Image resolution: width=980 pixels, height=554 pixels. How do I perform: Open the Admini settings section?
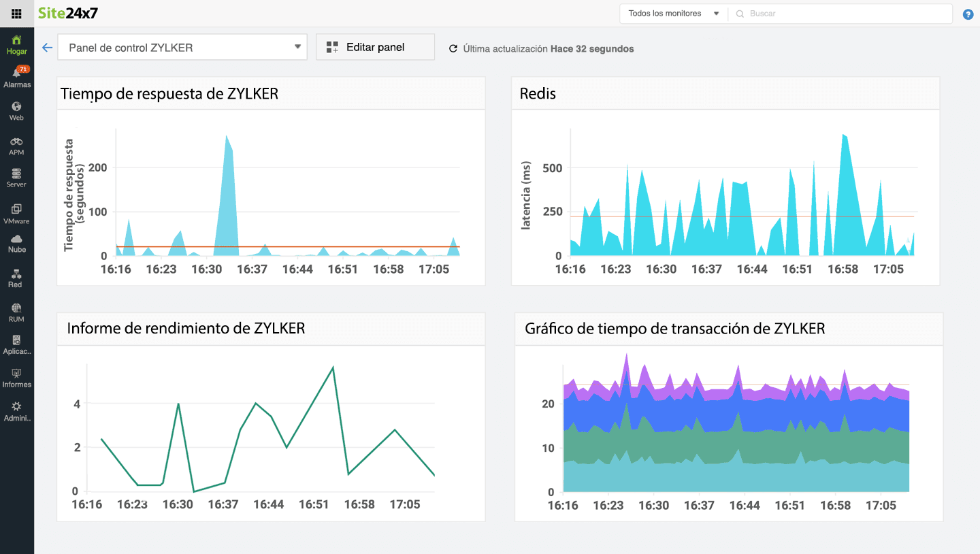pos(16,410)
